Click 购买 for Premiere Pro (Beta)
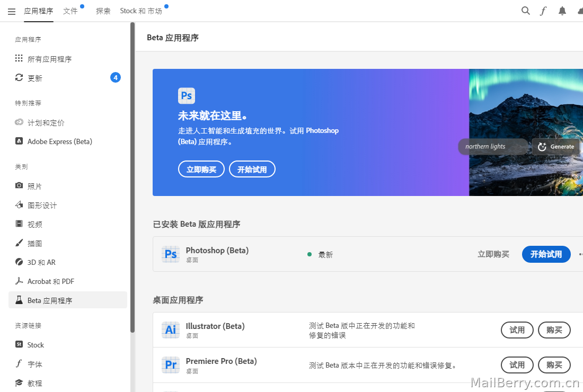 [554, 365]
